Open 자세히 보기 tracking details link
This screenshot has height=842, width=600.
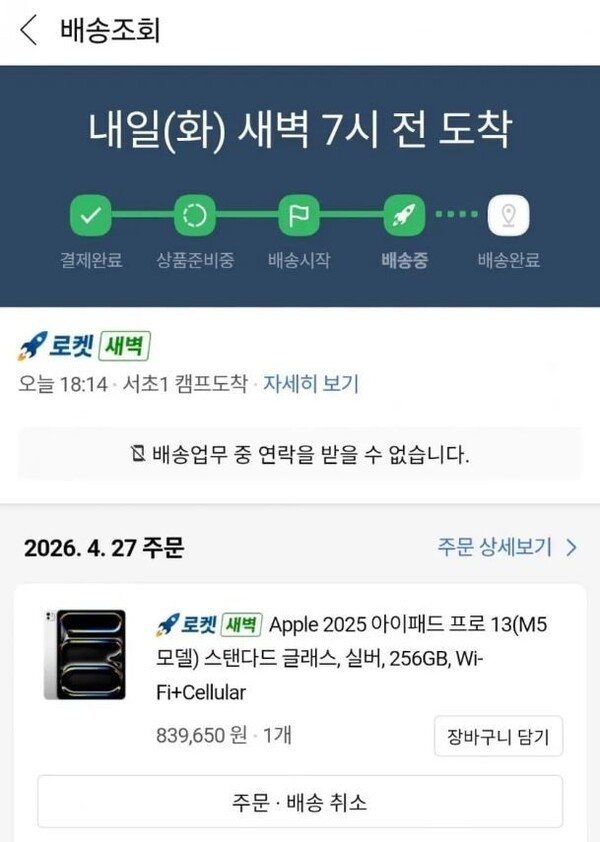click(310, 384)
